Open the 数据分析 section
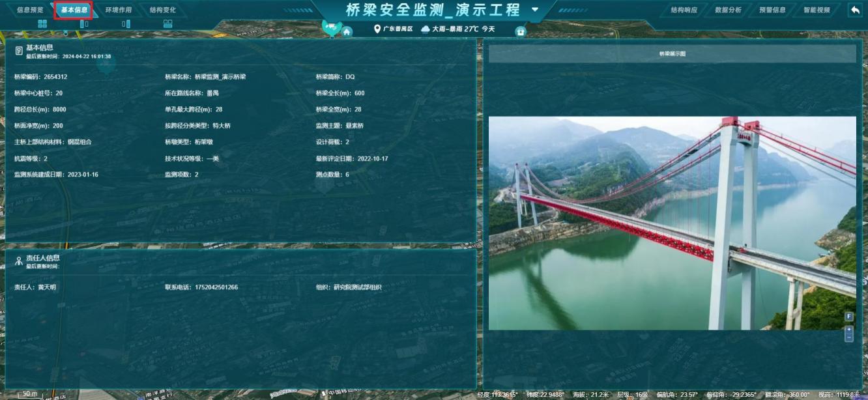Image resolution: width=868 pixels, height=400 pixels. [x=728, y=10]
